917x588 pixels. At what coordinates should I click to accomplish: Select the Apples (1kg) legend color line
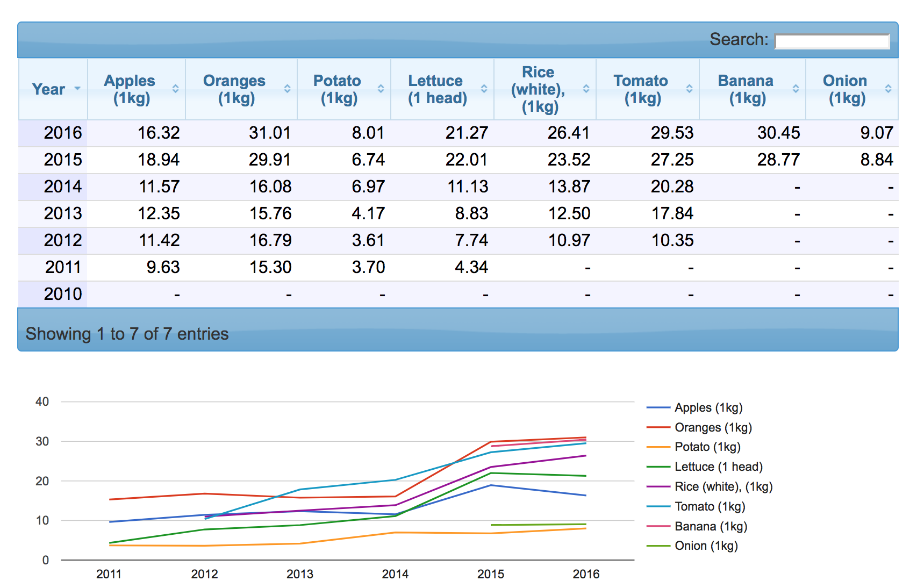(658, 408)
